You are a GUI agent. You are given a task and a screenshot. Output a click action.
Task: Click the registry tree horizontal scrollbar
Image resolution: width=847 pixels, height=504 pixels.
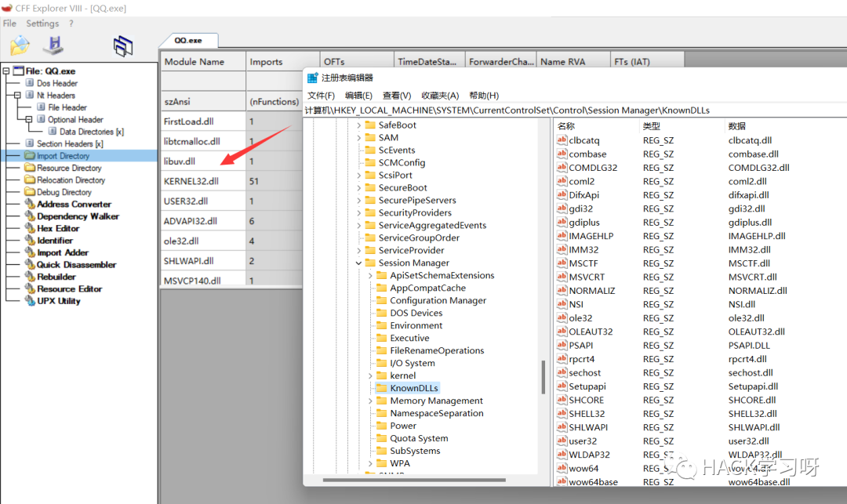(414, 480)
